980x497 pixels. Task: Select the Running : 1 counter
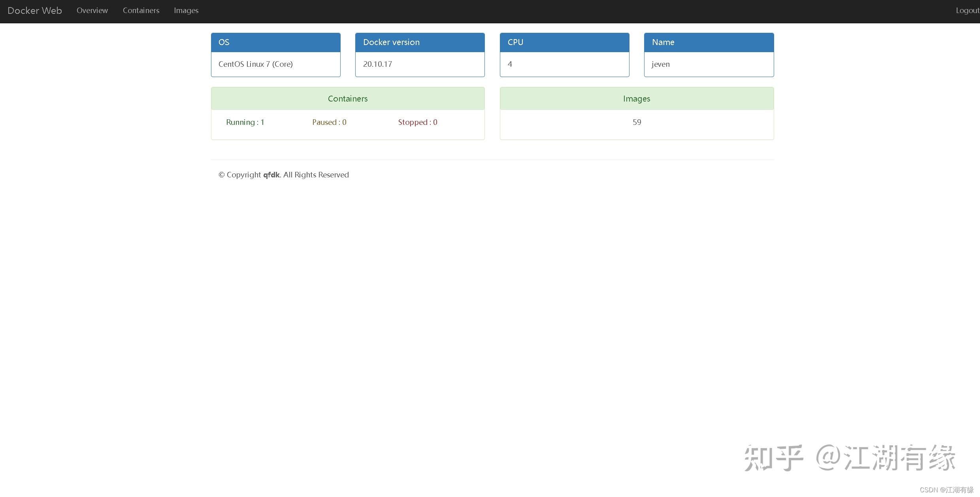coord(245,122)
